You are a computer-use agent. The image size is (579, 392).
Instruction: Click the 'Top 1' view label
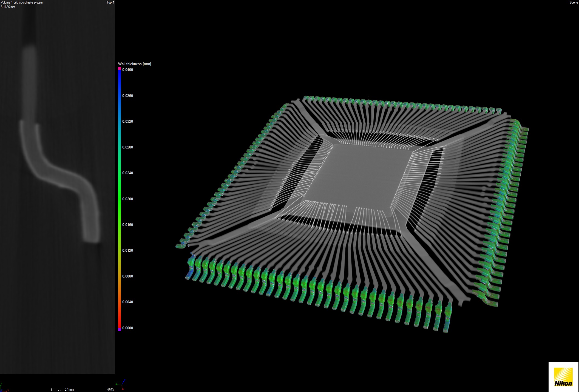pos(110,2)
